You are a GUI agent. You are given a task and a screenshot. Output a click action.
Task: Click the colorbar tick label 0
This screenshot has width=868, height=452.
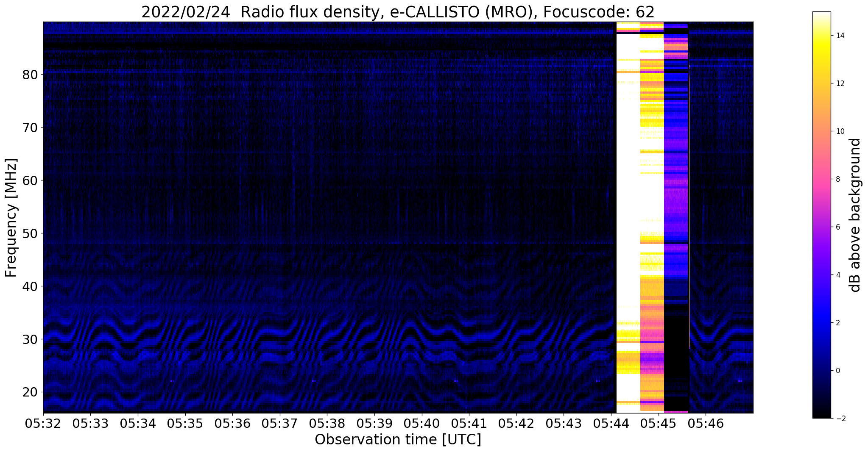tap(837, 371)
